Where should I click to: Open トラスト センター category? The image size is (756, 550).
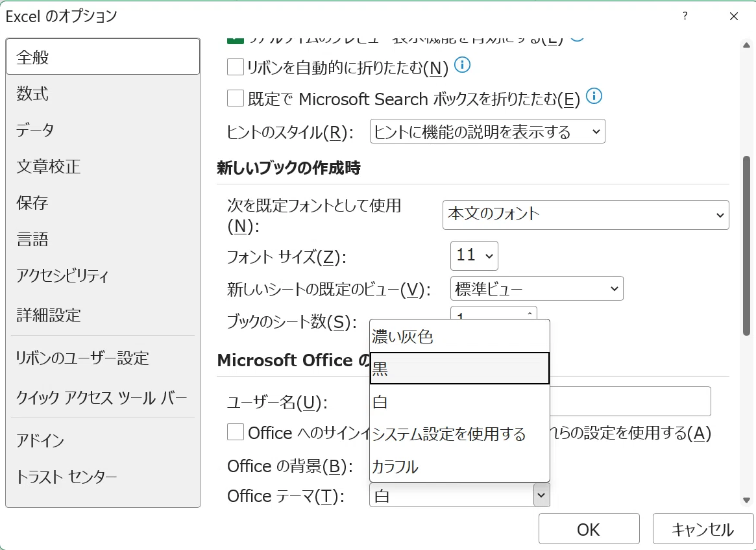click(x=103, y=477)
